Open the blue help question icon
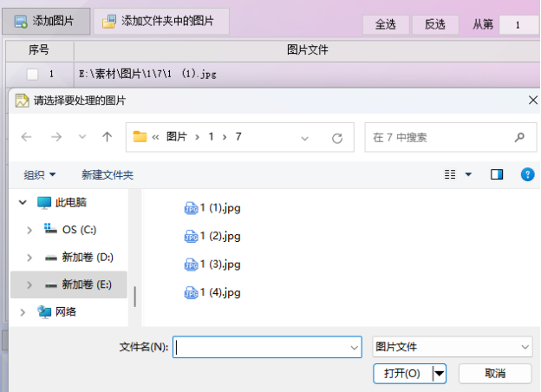Image resolution: width=541 pixels, height=392 pixels. (x=527, y=174)
